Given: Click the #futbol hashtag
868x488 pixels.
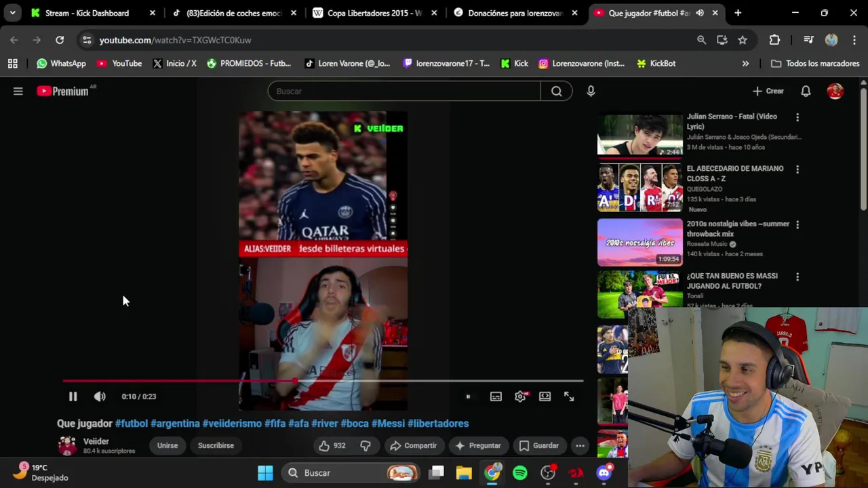Looking at the screenshot, I should [x=131, y=424].
